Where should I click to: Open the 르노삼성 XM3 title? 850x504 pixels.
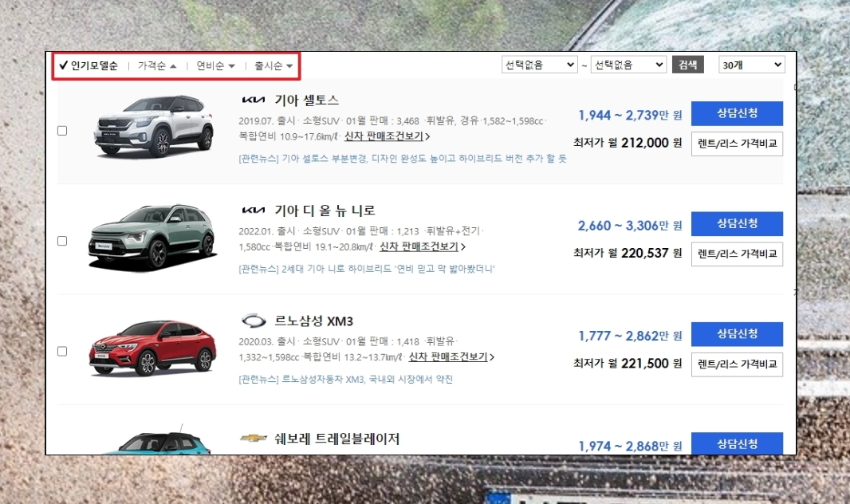pos(313,321)
